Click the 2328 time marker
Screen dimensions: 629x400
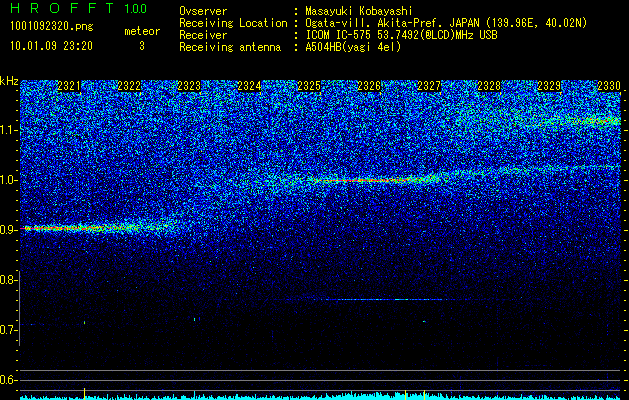(x=489, y=86)
